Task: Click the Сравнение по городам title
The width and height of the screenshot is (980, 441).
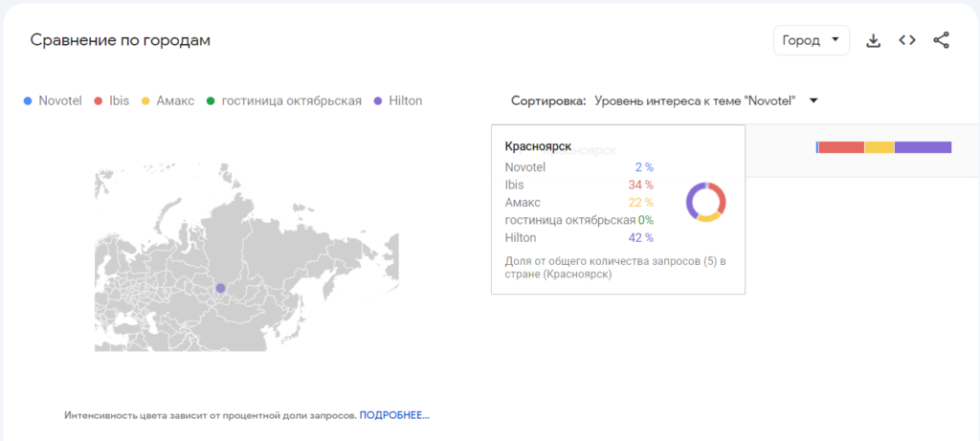Action: 121,40
